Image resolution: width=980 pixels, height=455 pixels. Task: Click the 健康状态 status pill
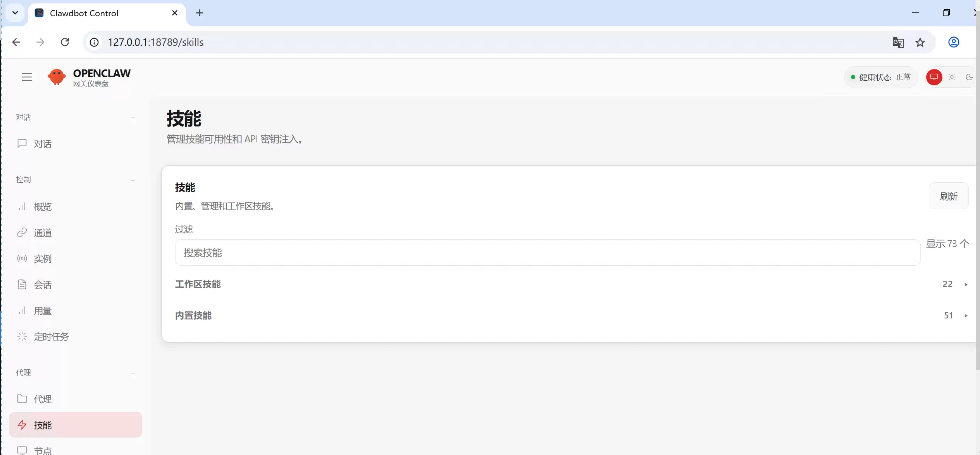tap(881, 77)
